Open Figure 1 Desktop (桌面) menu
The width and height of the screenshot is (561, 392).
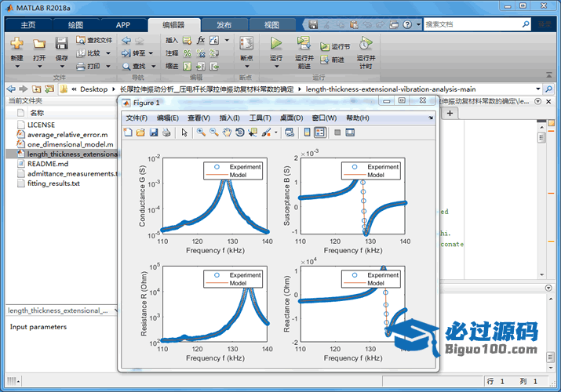click(292, 118)
